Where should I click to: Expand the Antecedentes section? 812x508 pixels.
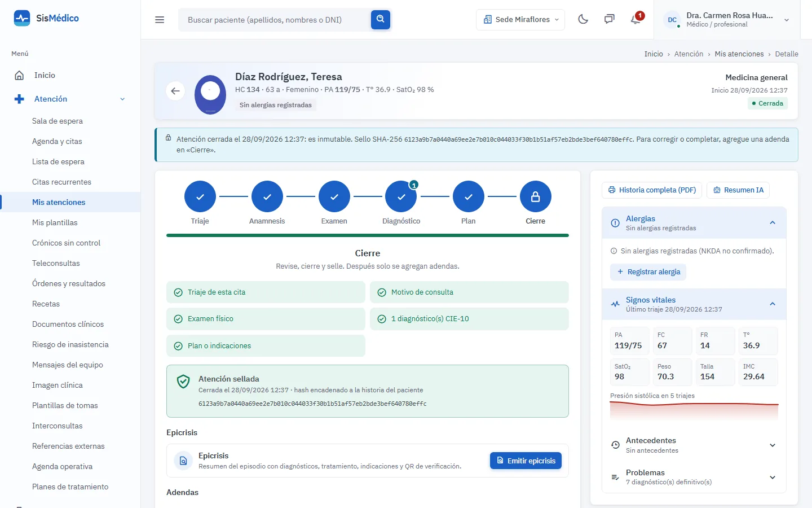pos(694,445)
